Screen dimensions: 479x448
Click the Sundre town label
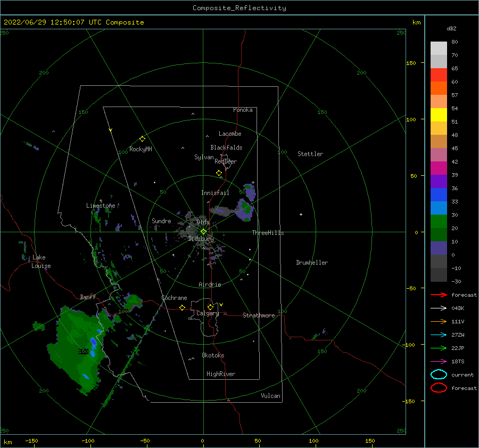(x=161, y=221)
